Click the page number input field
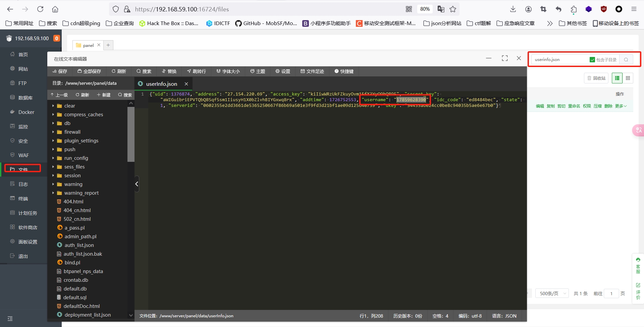 pyautogui.click(x=611, y=293)
